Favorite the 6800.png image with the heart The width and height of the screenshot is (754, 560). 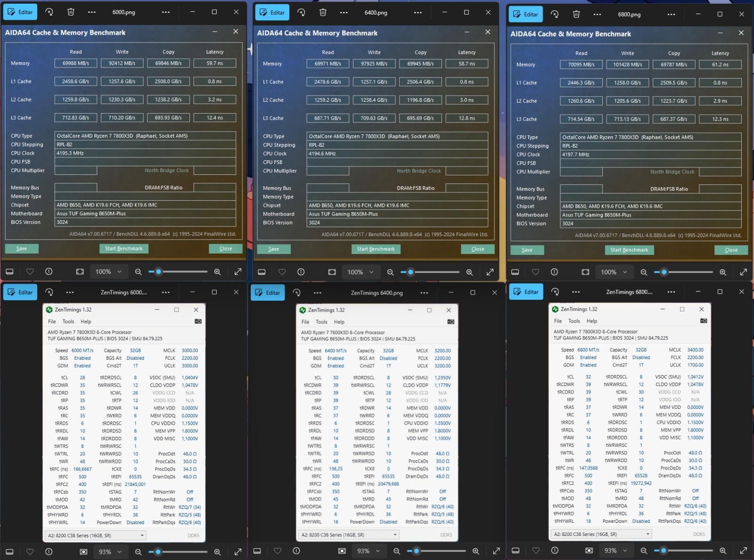[535, 272]
